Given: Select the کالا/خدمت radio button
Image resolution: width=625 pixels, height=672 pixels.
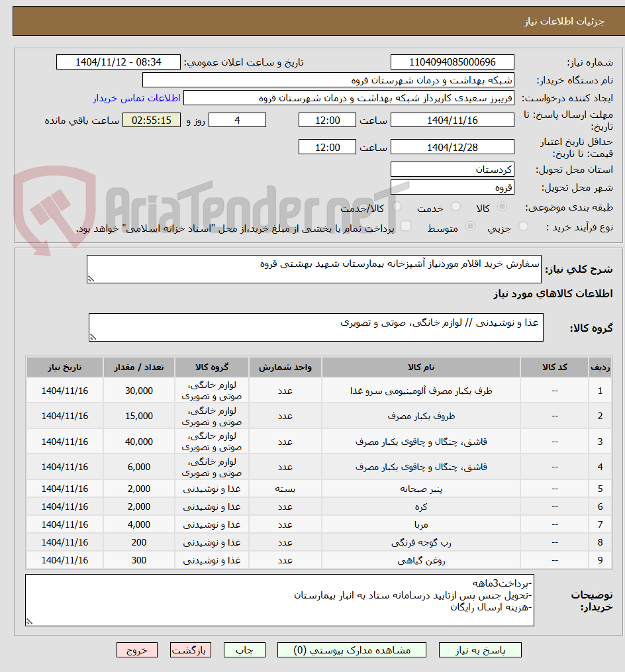Looking at the screenshot, I should click(x=397, y=207).
